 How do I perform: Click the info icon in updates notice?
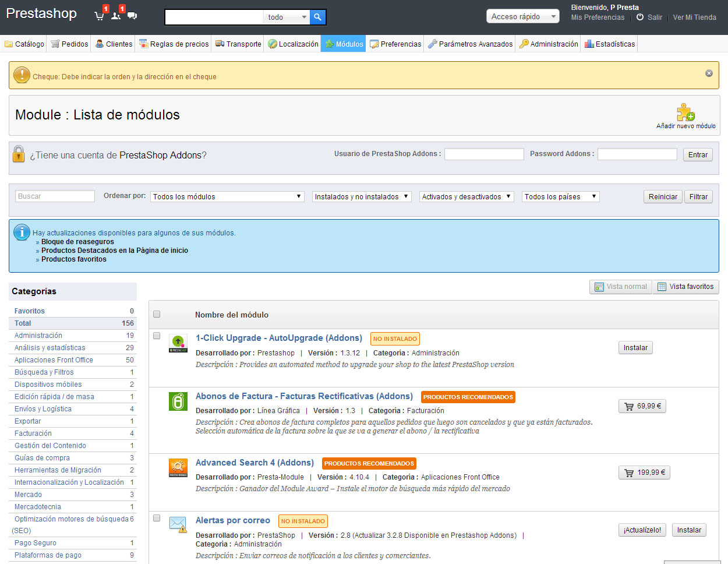(x=22, y=232)
